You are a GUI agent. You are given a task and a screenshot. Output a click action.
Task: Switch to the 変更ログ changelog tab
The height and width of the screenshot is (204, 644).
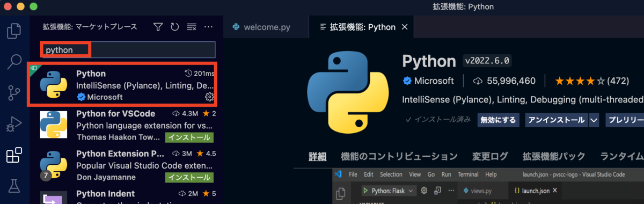[x=489, y=157]
